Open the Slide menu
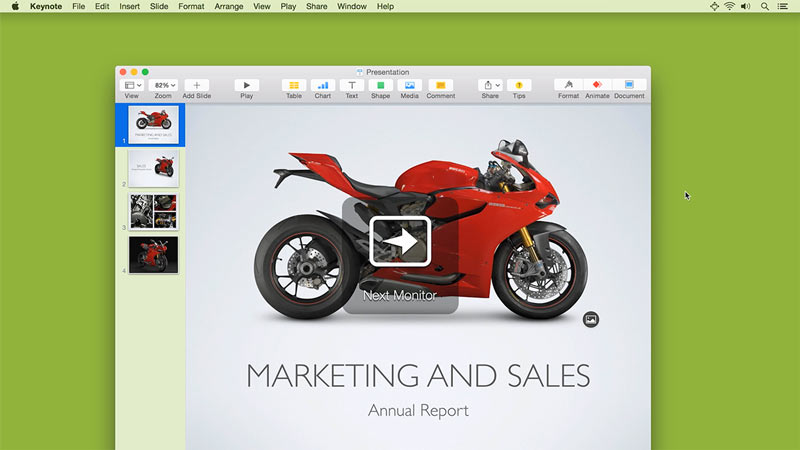This screenshot has width=800, height=450. click(159, 6)
